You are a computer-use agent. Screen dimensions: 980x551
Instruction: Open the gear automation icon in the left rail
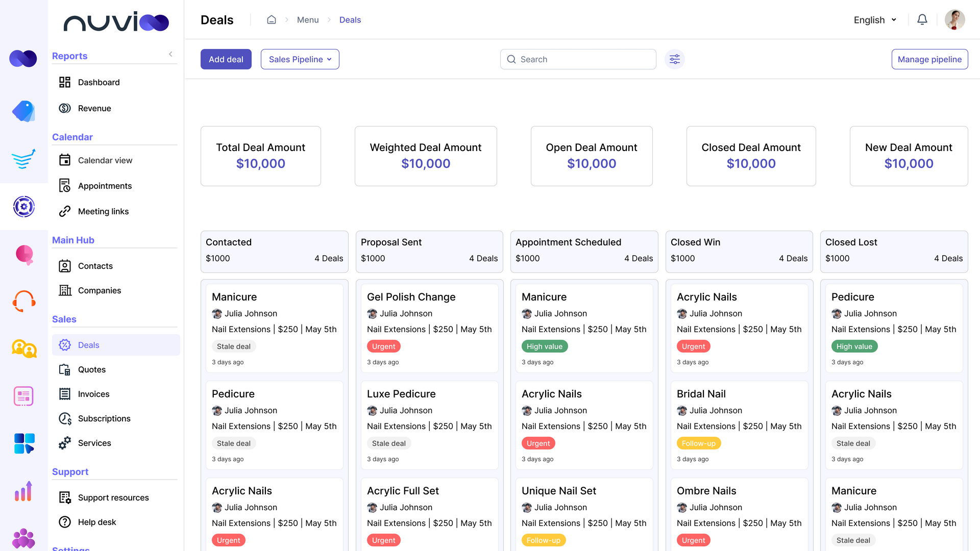point(23,207)
